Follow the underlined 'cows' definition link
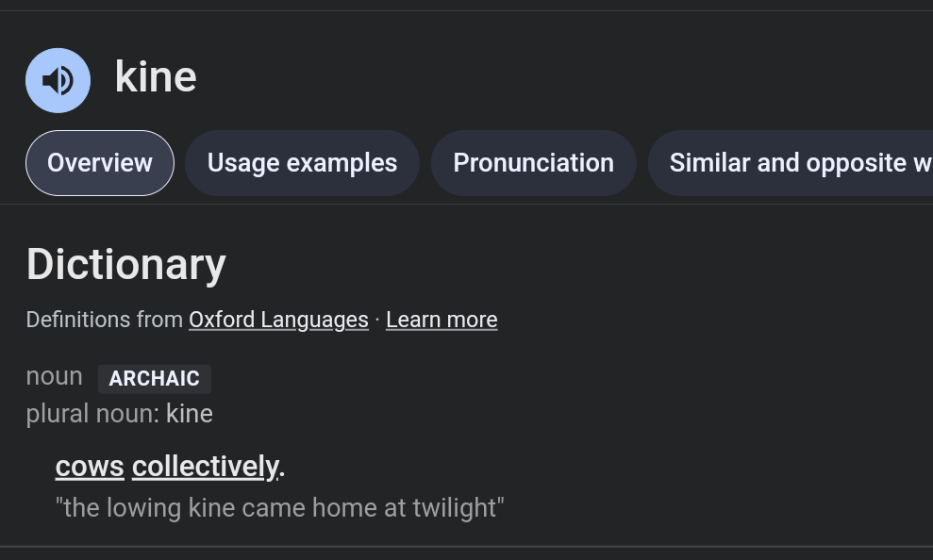Screen dimensions: 933x560 (90, 466)
